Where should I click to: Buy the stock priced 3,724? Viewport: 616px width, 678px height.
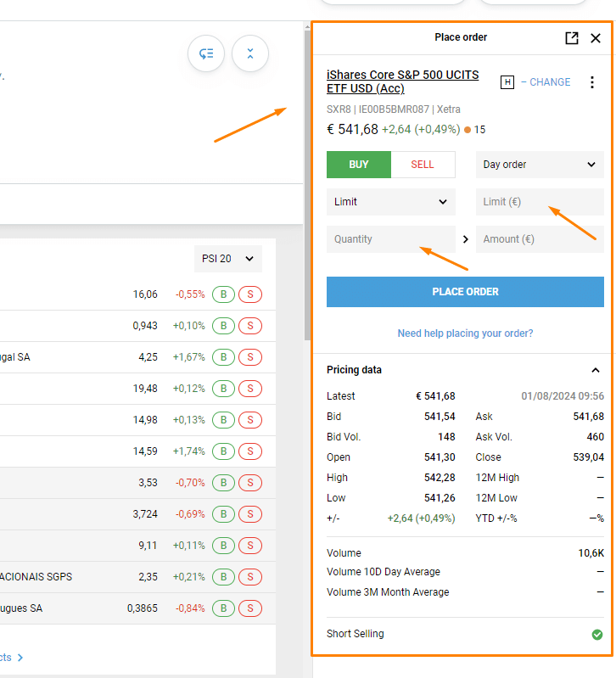pos(223,514)
